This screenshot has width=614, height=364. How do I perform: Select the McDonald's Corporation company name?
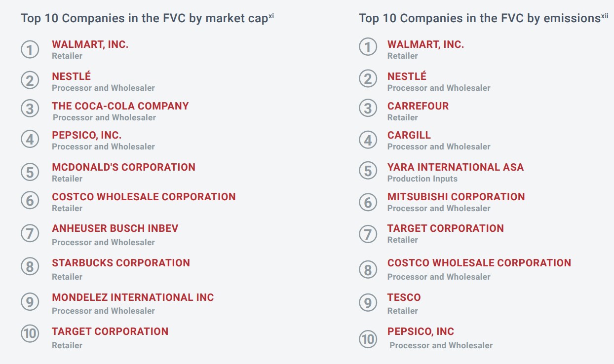click(123, 167)
